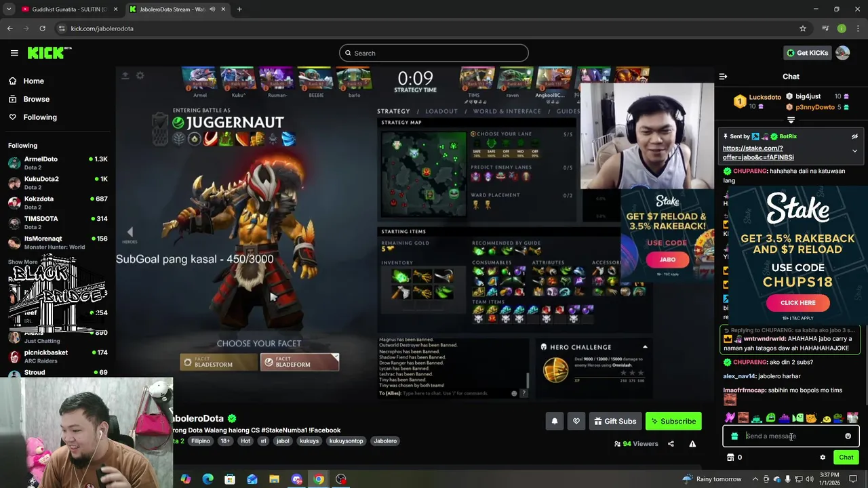The height and width of the screenshot is (488, 868).
Task: Open Rainy tomorrow weather widget
Action: click(x=711, y=479)
